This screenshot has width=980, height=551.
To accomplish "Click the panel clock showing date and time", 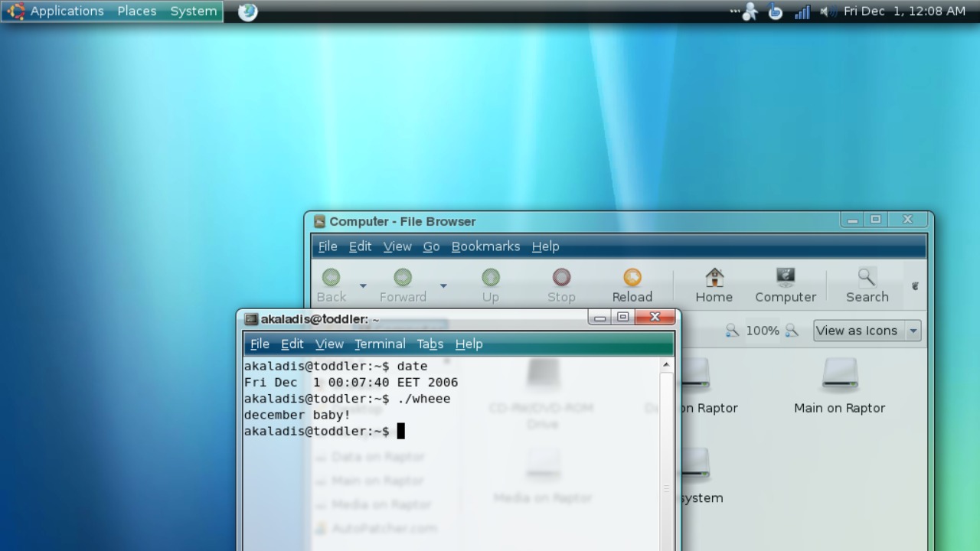I will pos(904,11).
